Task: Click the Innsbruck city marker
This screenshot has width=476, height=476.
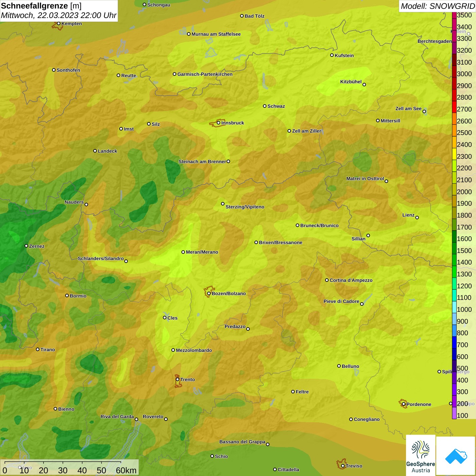Action: 219,123
